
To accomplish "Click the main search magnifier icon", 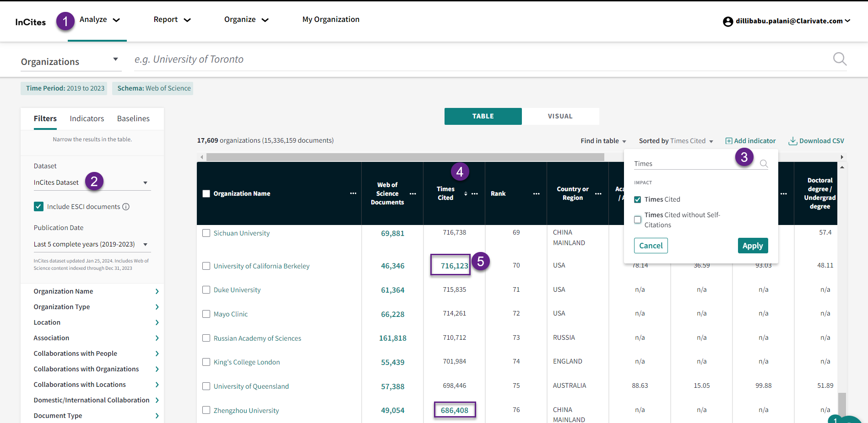I will [x=840, y=59].
